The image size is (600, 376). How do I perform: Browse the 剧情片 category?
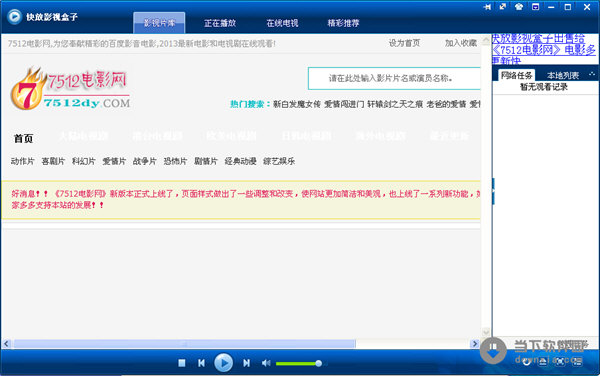click(x=206, y=161)
